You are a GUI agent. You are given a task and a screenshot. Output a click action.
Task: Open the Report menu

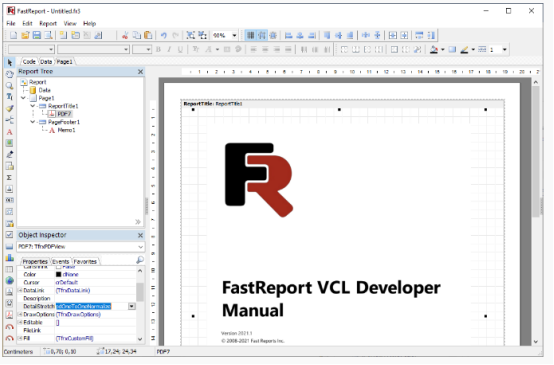point(48,23)
